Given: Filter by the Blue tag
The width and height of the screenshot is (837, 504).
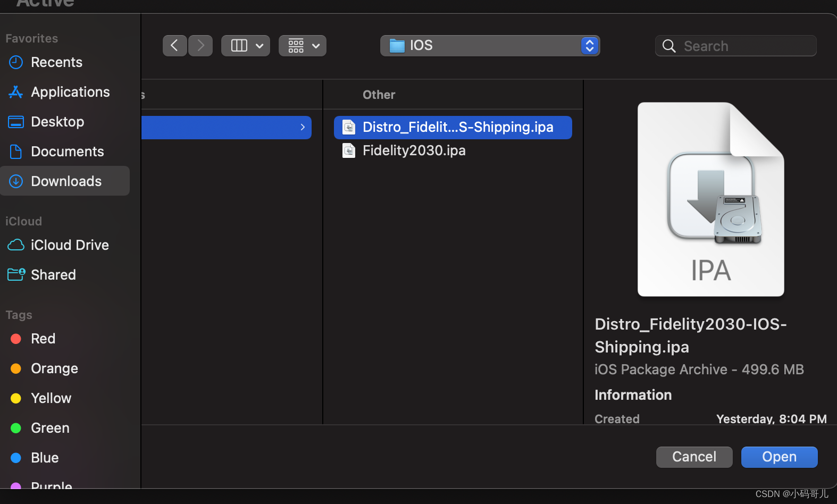Looking at the screenshot, I should coord(65,458).
